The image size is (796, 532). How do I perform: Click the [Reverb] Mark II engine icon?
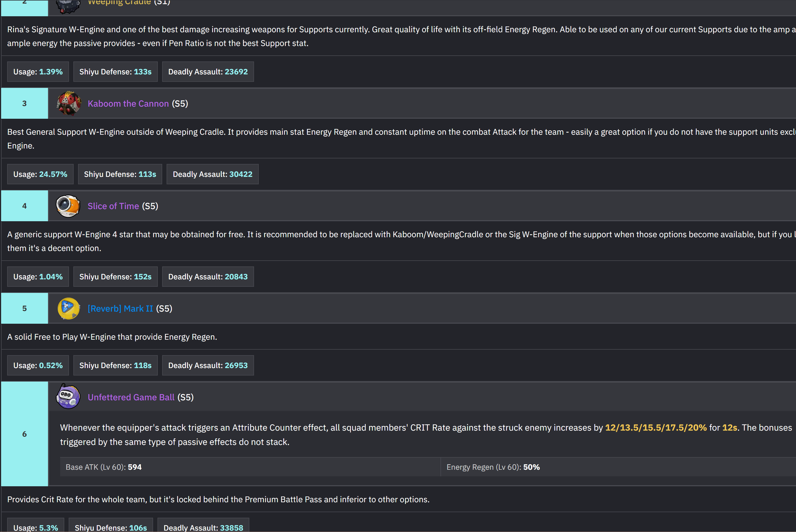click(x=69, y=308)
